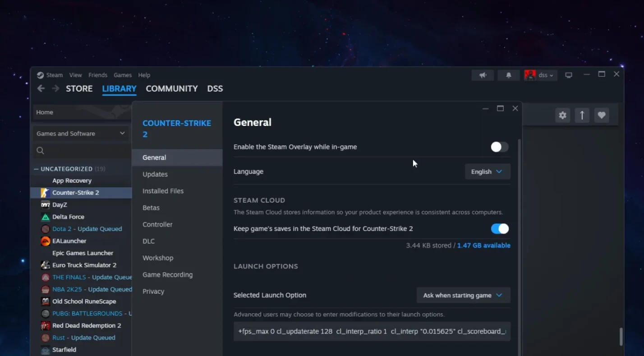Image resolution: width=644 pixels, height=356 pixels.
Task: Open the Language dropdown set to English
Action: (487, 172)
